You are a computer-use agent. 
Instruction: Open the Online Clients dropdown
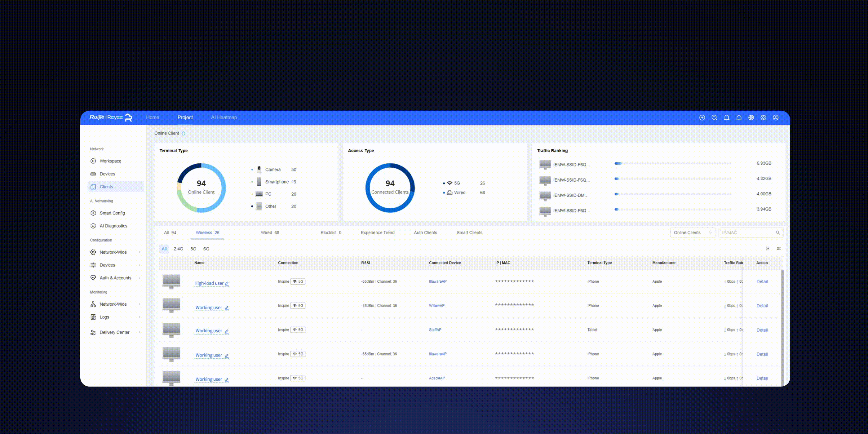[x=693, y=233]
